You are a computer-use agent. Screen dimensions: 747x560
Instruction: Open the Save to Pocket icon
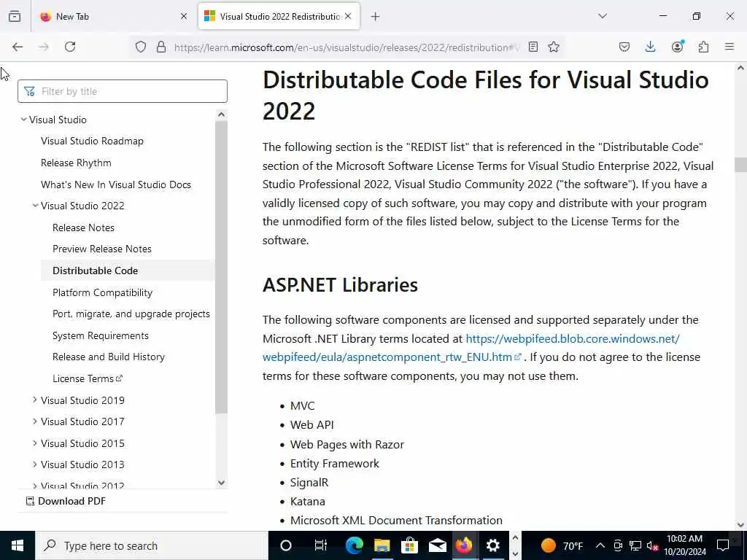[x=624, y=47]
